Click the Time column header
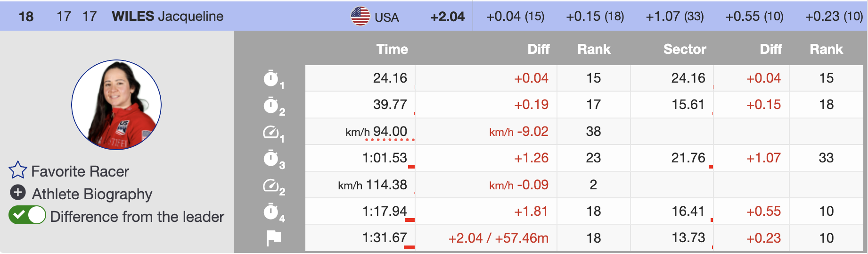This screenshot has width=868, height=254. 392,49
